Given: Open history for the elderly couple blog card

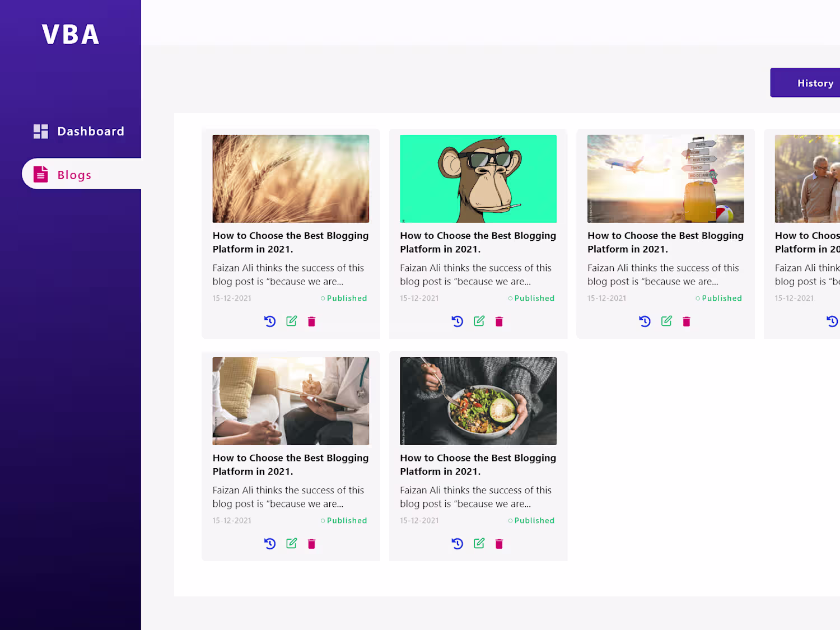Looking at the screenshot, I should pyautogui.click(x=833, y=321).
